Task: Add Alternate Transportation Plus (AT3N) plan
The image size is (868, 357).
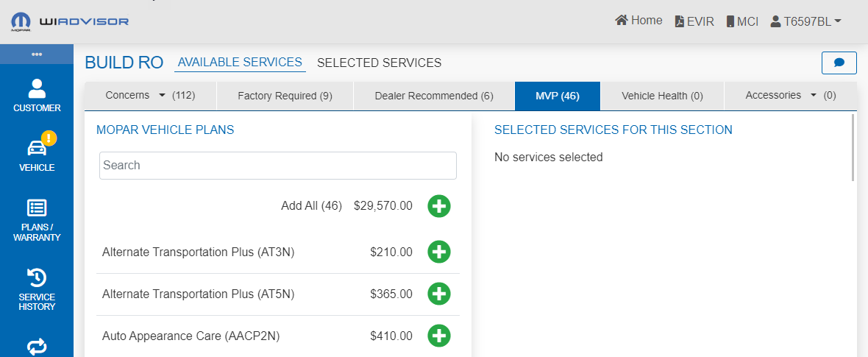Action: [x=439, y=252]
